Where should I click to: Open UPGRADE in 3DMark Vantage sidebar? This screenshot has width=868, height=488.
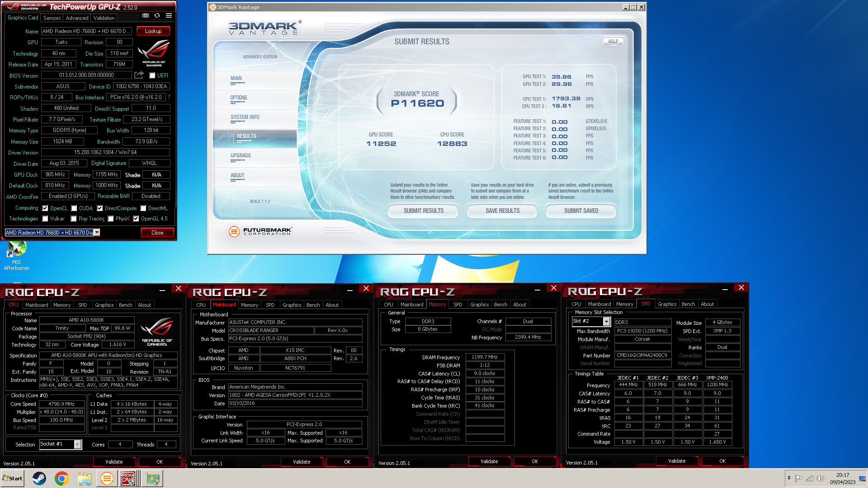coord(241,156)
